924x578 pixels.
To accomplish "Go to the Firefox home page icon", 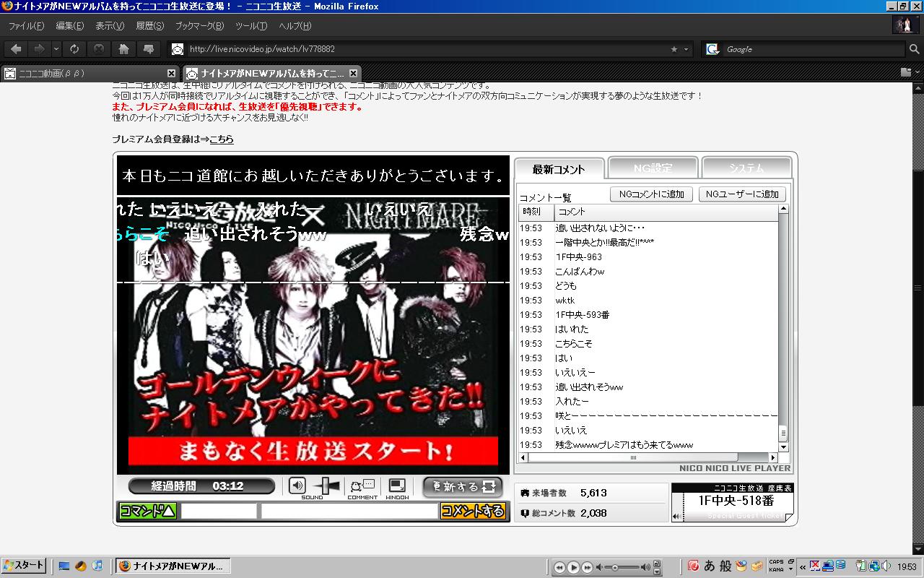I will point(124,49).
